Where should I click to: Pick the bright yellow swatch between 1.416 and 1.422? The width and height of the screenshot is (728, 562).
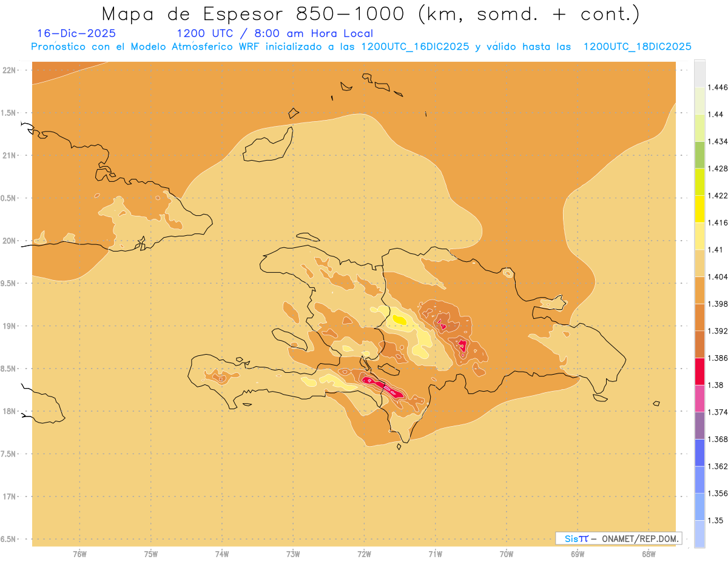pos(699,209)
